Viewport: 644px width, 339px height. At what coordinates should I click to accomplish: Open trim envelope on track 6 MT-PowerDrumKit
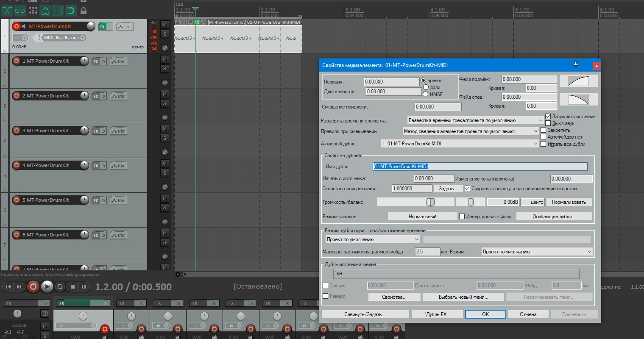click(x=118, y=235)
